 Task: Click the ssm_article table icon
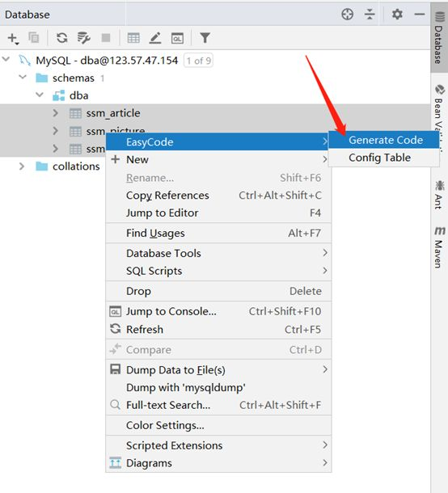click(75, 113)
